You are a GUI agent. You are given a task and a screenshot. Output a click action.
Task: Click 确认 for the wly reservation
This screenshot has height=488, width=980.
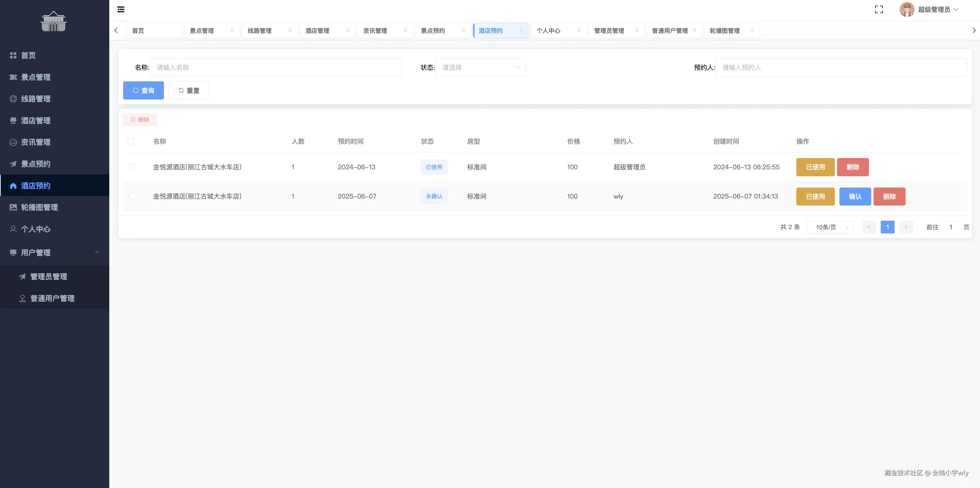tap(855, 197)
